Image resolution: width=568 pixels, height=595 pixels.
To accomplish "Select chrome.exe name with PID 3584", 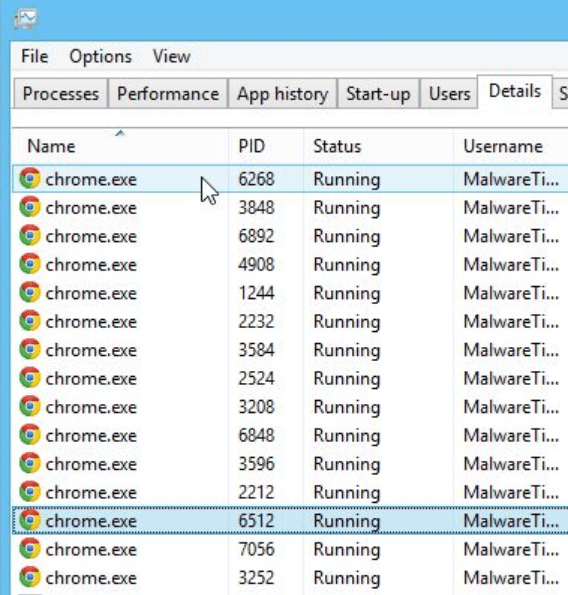I will click(91, 350).
